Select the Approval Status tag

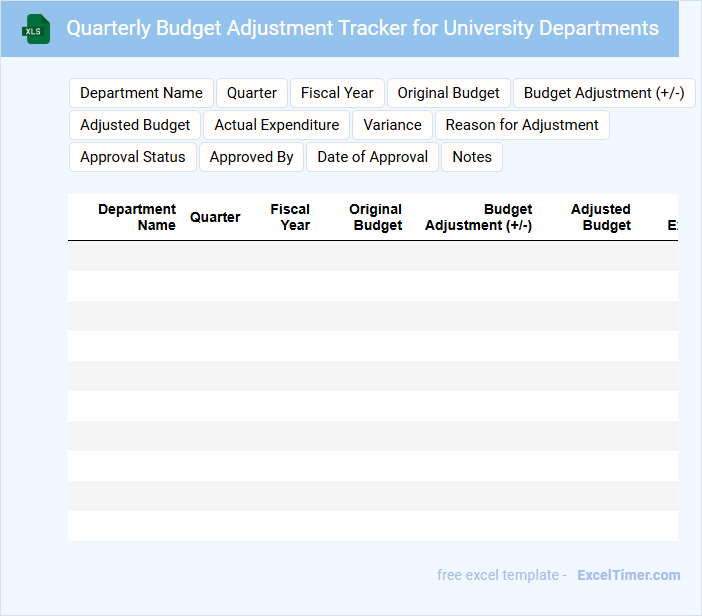coord(133,157)
